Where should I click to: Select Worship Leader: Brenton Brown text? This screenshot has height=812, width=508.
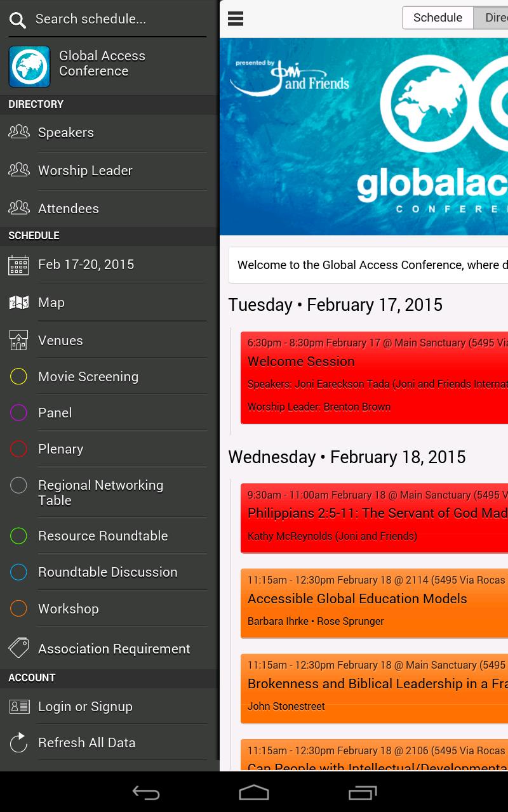coord(319,407)
